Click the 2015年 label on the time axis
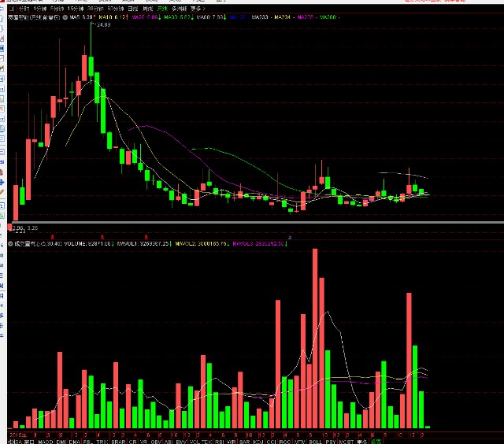The width and height of the screenshot is (504, 444). point(17,435)
